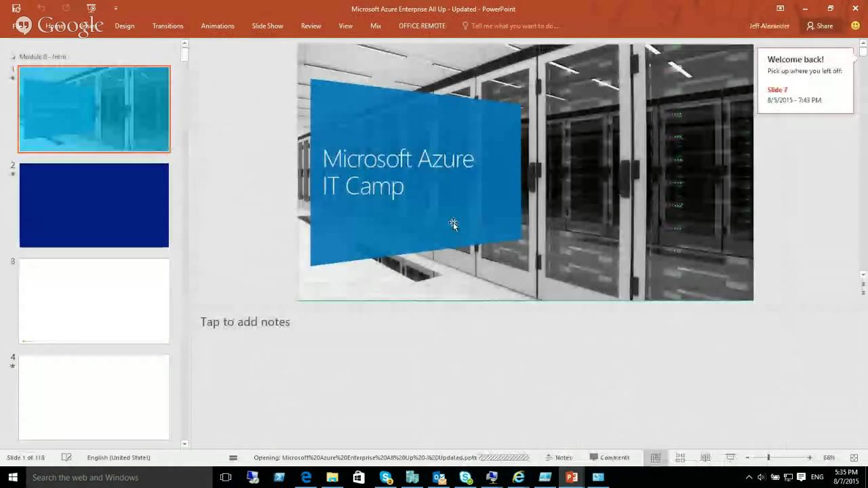Open Internet Explorer from taskbar
868x488 pixels.
click(x=518, y=477)
